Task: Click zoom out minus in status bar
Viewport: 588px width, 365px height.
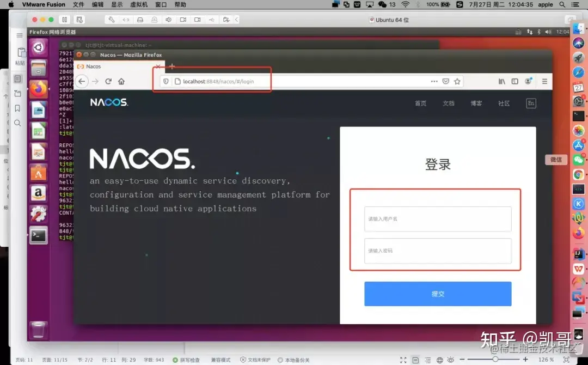Action: click(462, 360)
